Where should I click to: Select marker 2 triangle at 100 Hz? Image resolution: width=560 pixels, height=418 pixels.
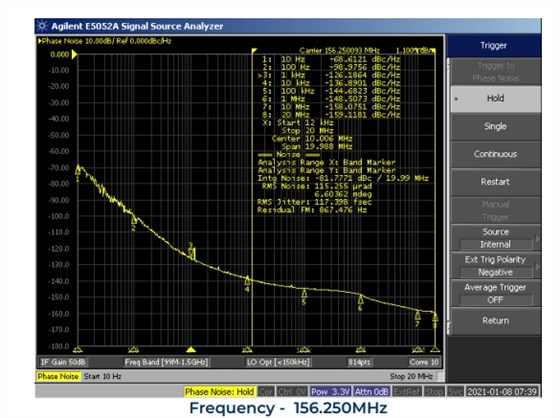point(134,220)
